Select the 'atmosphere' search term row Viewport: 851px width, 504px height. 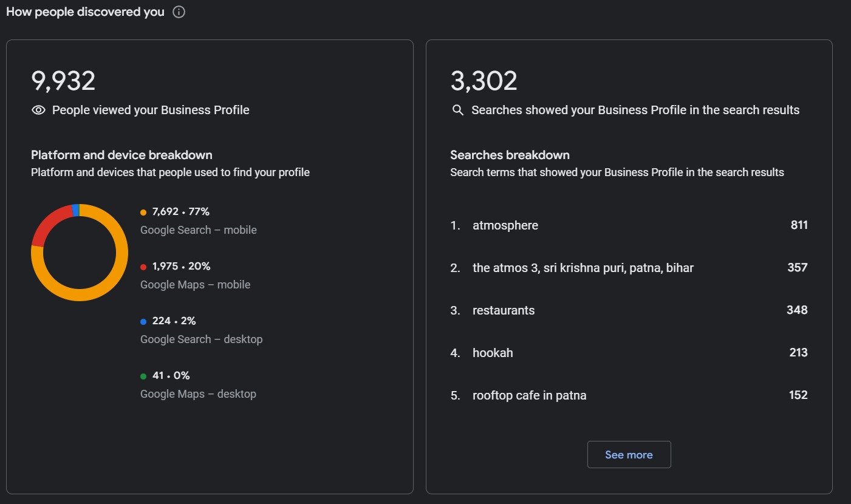point(505,225)
